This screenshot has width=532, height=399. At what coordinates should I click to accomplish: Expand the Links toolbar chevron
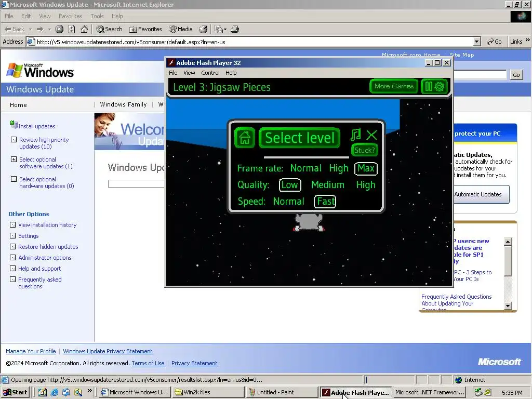pos(528,41)
